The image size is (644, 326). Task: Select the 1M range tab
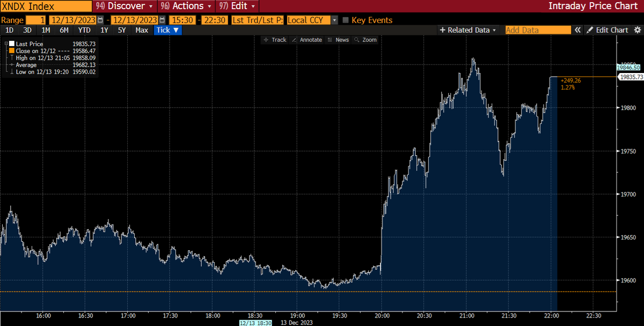pyautogui.click(x=46, y=30)
